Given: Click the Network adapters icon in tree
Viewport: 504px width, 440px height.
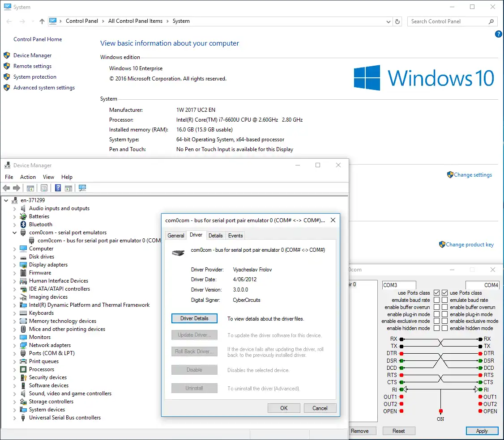Looking at the screenshot, I should (23, 345).
